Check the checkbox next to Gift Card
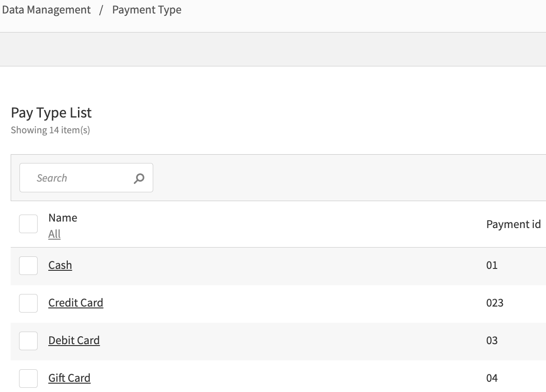Image resolution: width=546 pixels, height=392 pixels. 28,378
